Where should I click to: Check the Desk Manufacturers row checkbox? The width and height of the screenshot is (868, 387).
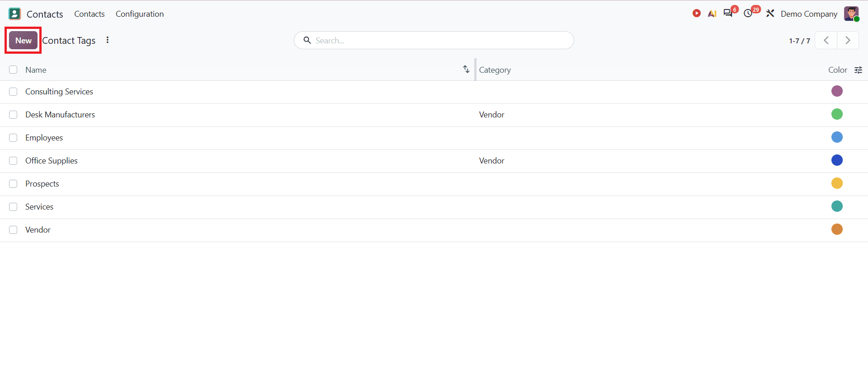(13, 115)
